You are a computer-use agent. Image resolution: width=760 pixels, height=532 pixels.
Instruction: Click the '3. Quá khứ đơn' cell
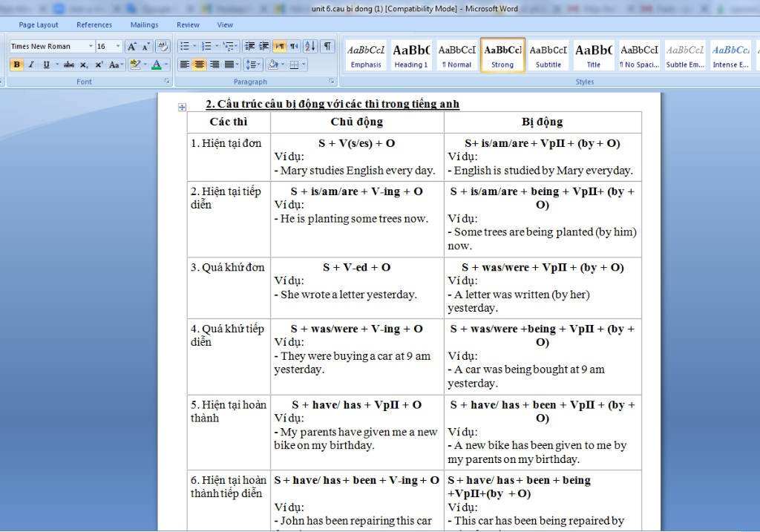pos(229,288)
